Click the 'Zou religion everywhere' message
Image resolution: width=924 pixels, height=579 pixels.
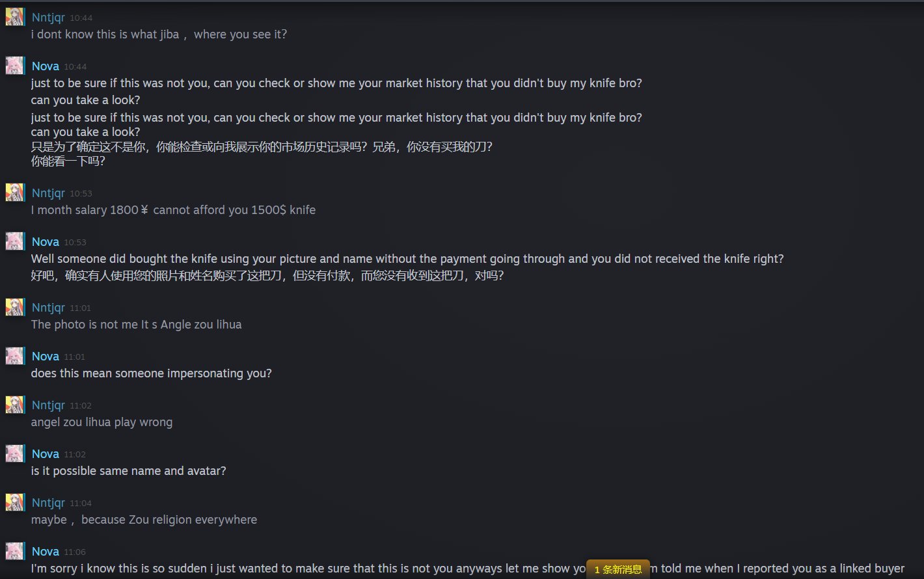pos(144,520)
